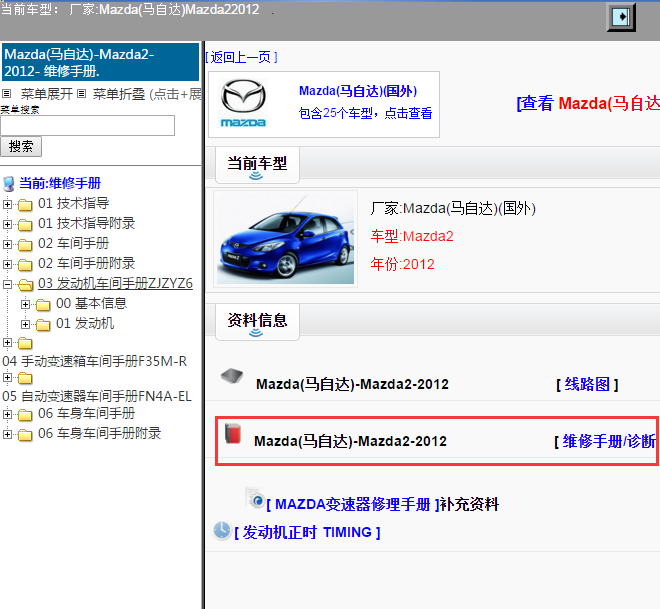This screenshot has width=660, height=609.
Task: Click the folder icon of 01 技术指导附录
Action: [x=25, y=225]
